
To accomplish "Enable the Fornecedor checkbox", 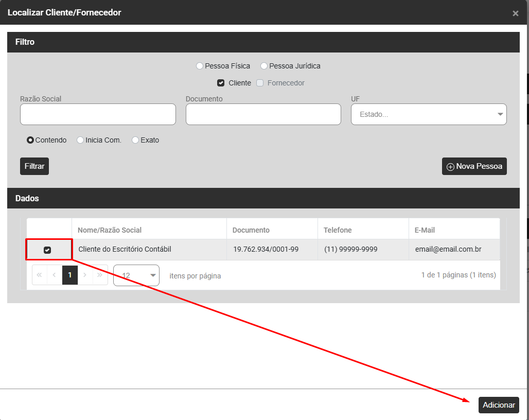I will [260, 83].
